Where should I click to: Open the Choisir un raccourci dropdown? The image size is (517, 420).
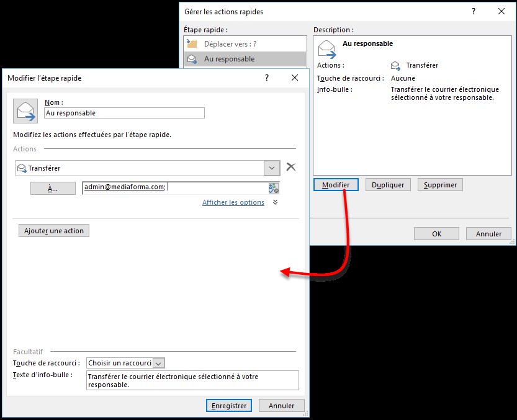(x=159, y=364)
